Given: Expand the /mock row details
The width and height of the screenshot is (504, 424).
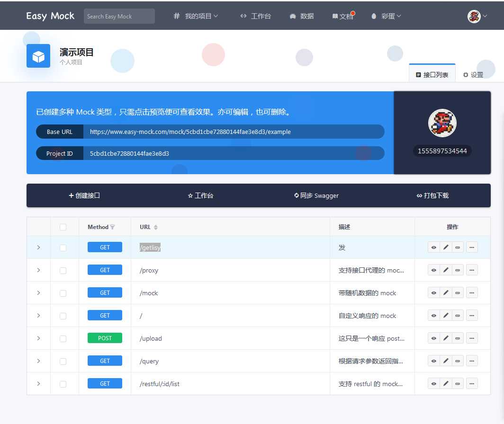Looking at the screenshot, I should (38, 293).
